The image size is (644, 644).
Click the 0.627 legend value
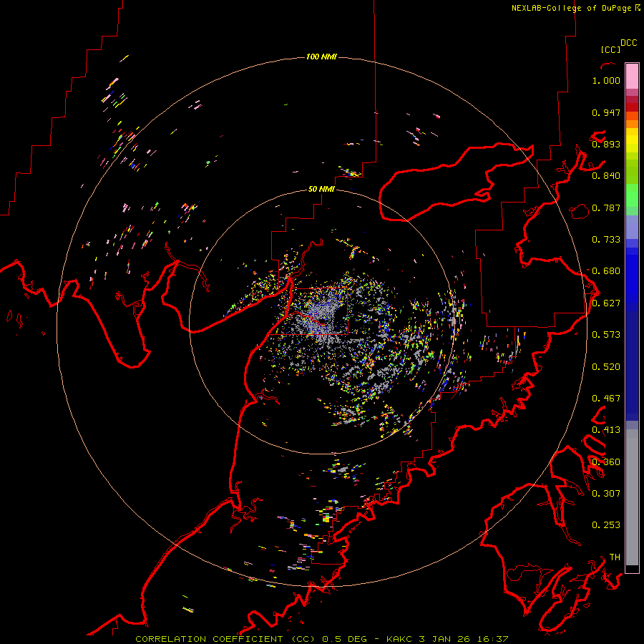pos(606,303)
